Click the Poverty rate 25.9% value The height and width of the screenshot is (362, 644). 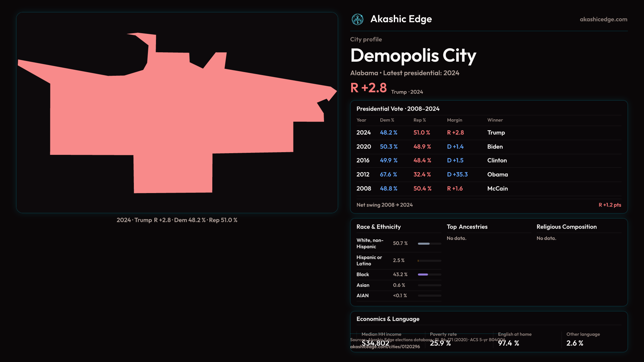click(440, 343)
